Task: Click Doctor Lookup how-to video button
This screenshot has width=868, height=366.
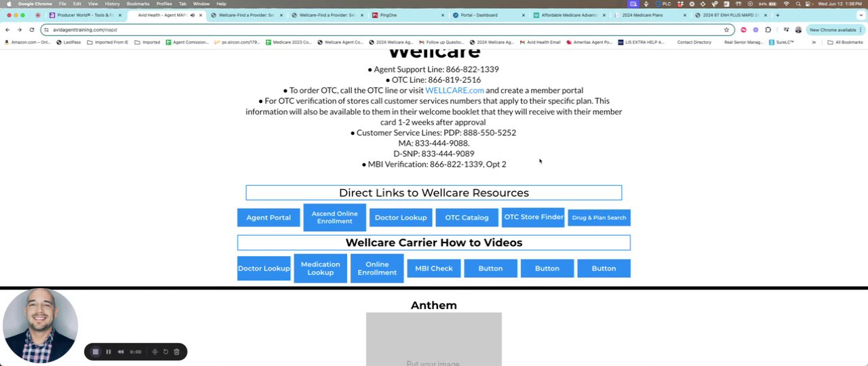Action: click(264, 268)
